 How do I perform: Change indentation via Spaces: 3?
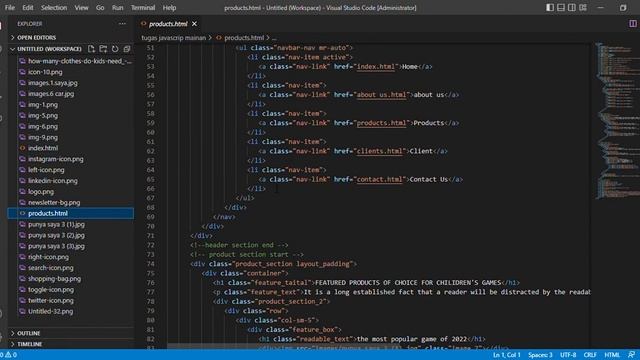click(540, 355)
